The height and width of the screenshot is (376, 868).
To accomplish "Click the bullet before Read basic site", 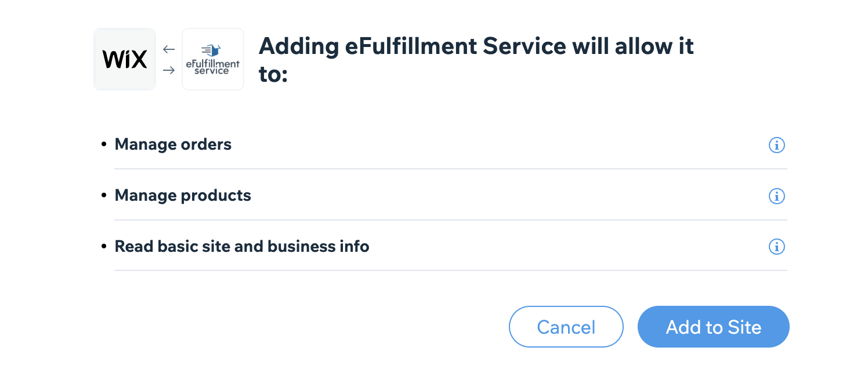I will [104, 247].
